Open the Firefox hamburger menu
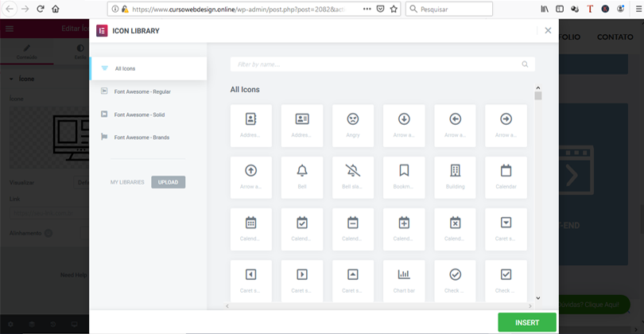This screenshot has height=334, width=644. coord(638,9)
